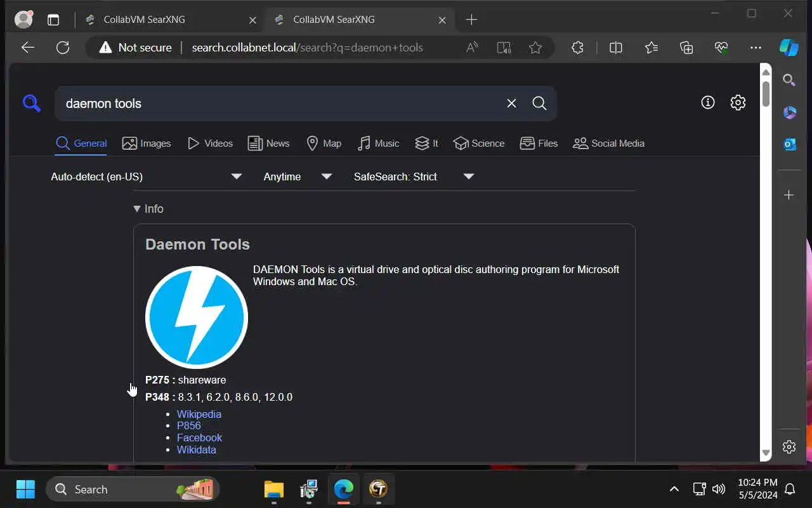812x508 pixels.
Task: Open the Wikipedia link
Action: click(199, 414)
